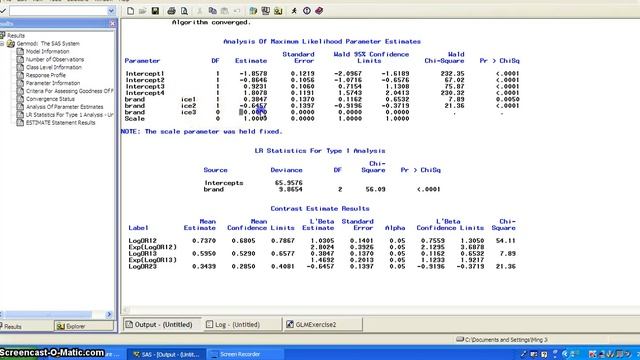
Task: Select Response Profile in results tree
Action: point(45,75)
